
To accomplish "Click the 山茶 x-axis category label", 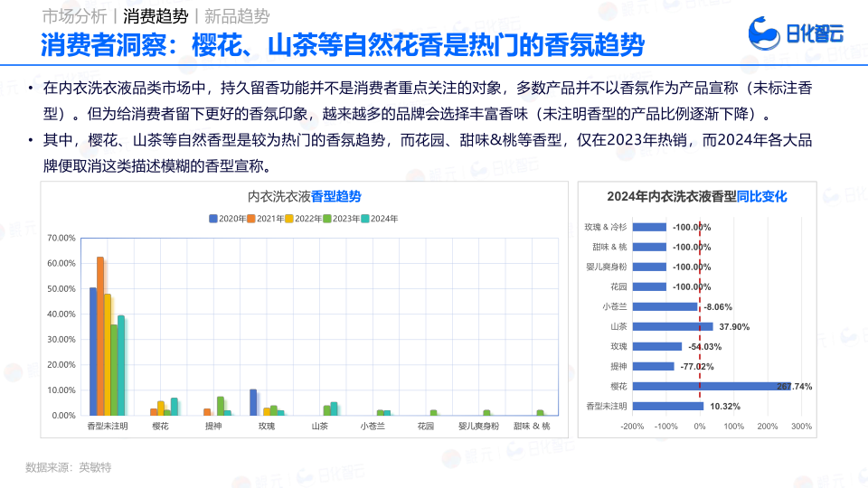I will click(x=320, y=426).
